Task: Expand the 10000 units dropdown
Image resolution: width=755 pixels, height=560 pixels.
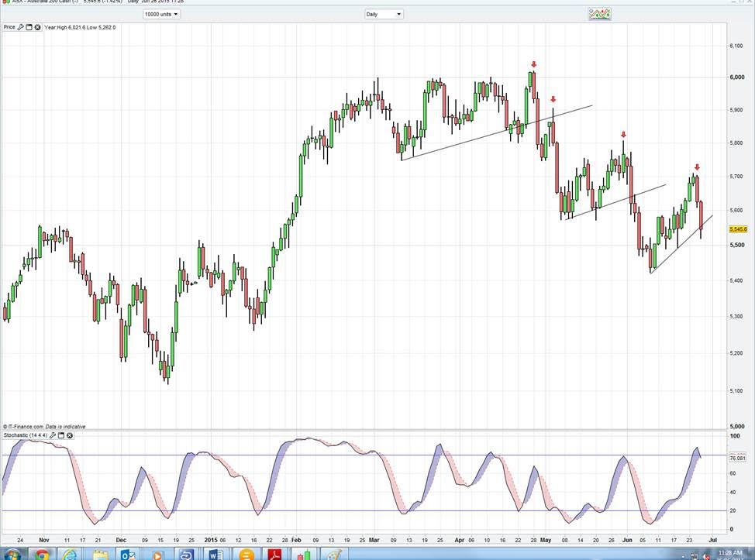Action: pos(161,14)
